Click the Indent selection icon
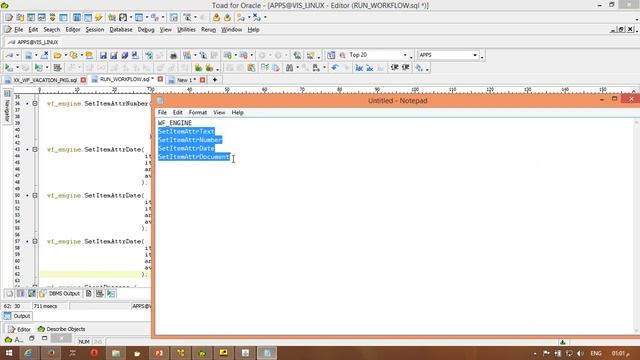The height and width of the screenshot is (360, 640). [394, 68]
